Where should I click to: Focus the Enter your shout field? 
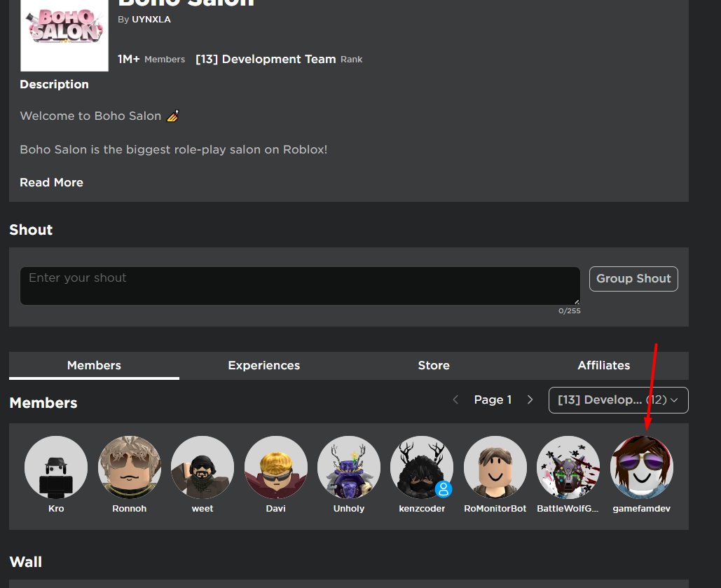[300, 286]
